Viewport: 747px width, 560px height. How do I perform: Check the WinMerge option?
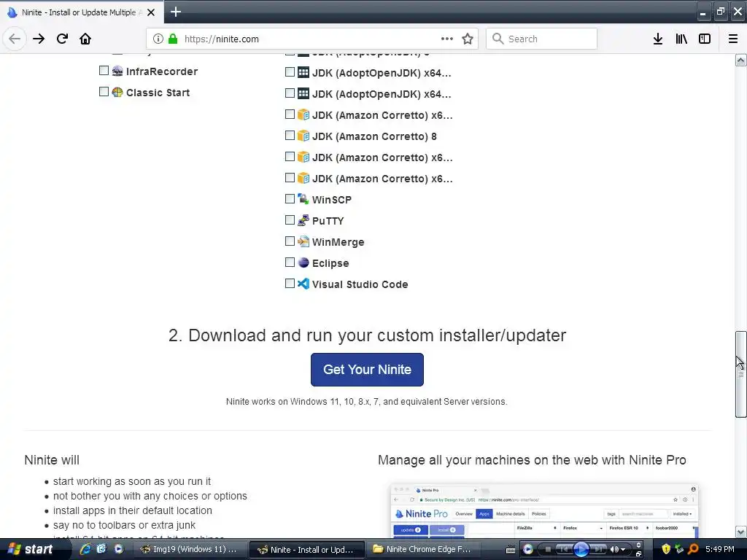coord(290,241)
